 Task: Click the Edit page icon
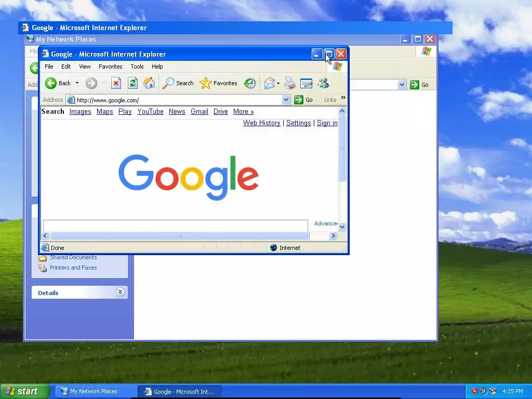[307, 83]
